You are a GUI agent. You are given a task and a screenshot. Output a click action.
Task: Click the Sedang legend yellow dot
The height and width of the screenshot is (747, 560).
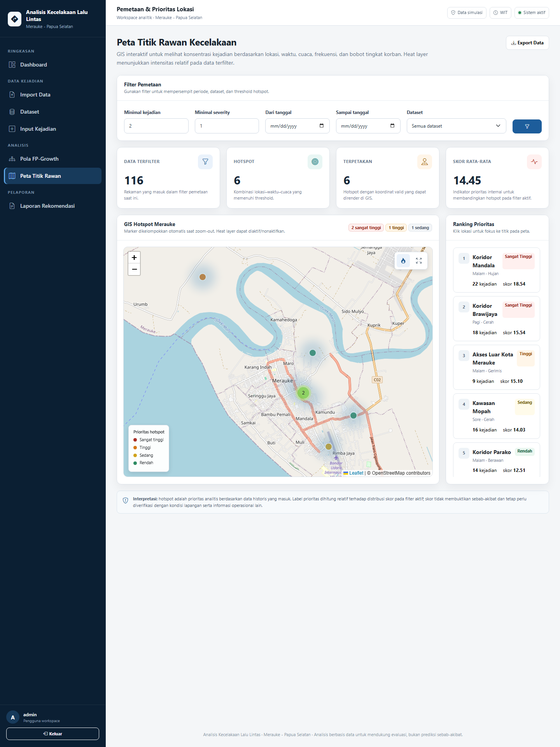135,455
